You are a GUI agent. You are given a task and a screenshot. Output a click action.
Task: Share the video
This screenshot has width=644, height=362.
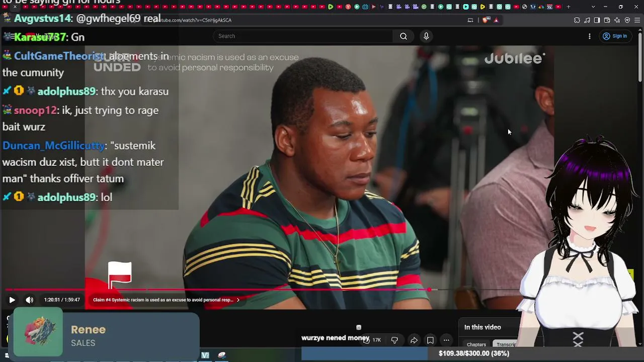click(x=414, y=340)
